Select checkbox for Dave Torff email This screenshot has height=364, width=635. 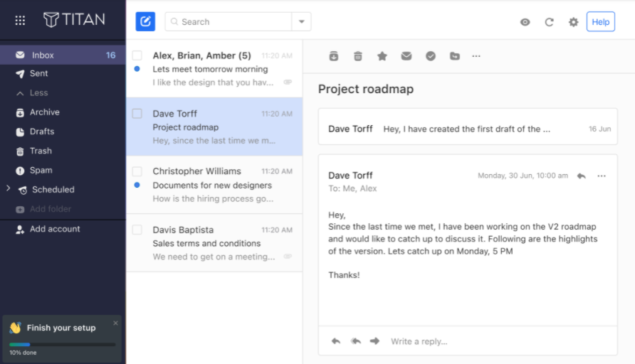137,114
